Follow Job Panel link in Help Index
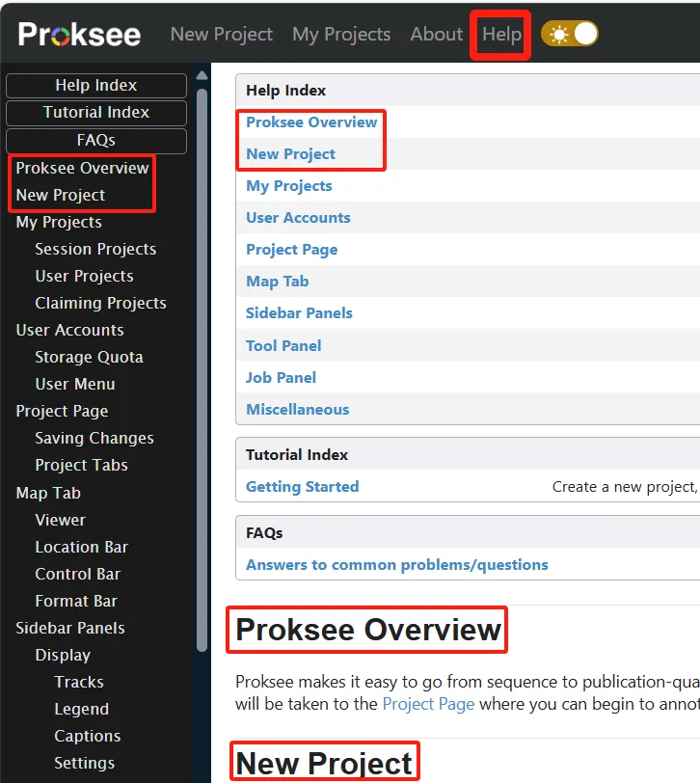 [281, 378]
